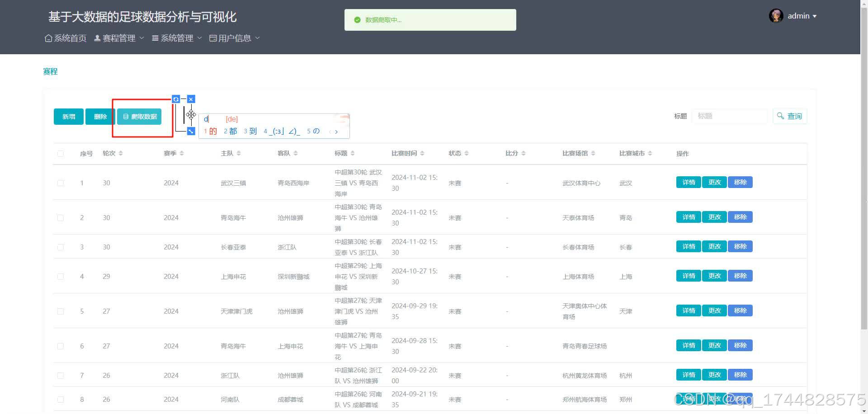This screenshot has width=868, height=414.
Task: Check the row 4 上海申花 checkbox
Action: tap(61, 277)
